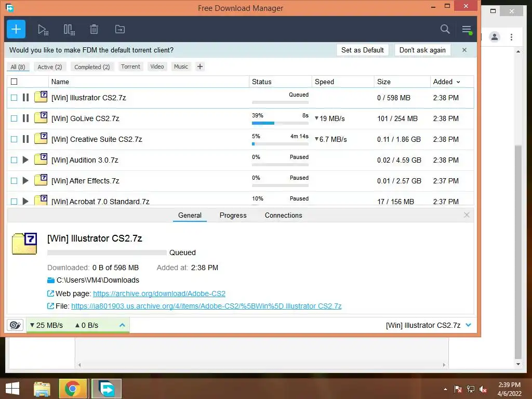Check the box for Illustrator CS2.7z

(14, 98)
